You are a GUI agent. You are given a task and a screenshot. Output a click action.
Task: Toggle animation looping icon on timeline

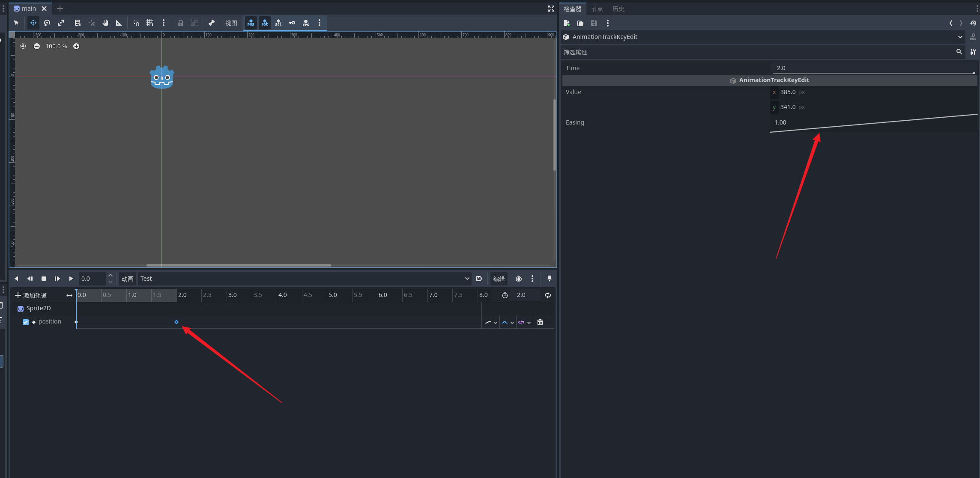point(548,295)
